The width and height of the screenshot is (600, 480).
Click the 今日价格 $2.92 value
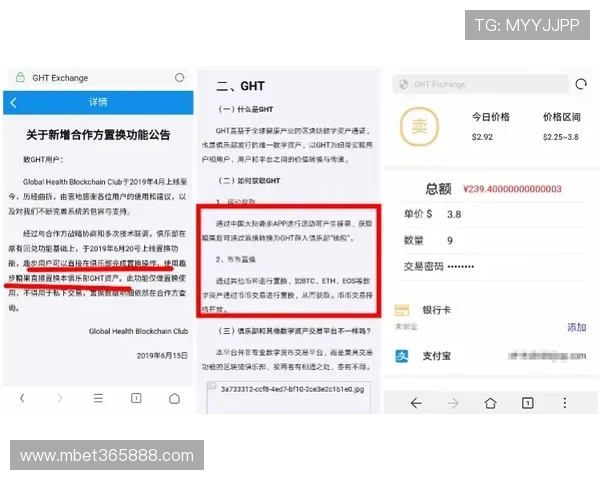(x=482, y=137)
